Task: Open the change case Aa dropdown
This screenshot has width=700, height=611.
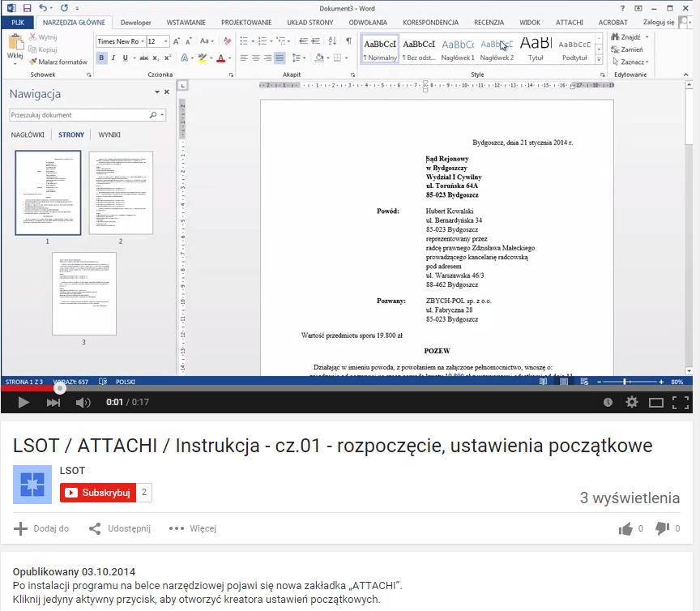Action: [x=207, y=41]
